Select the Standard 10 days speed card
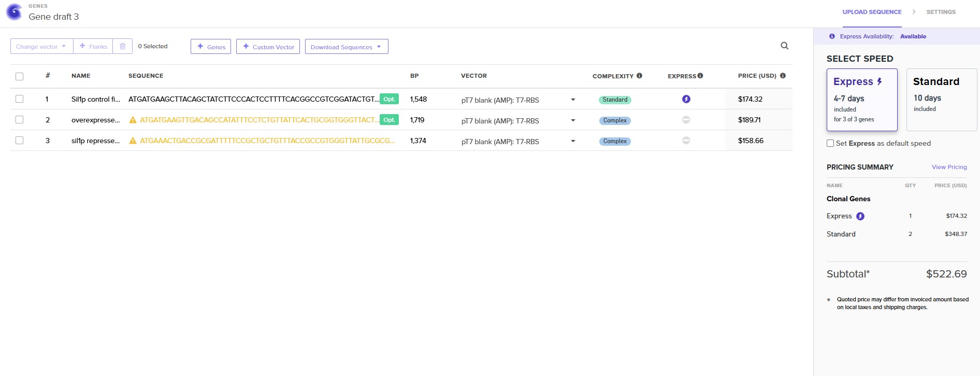 pos(941,100)
